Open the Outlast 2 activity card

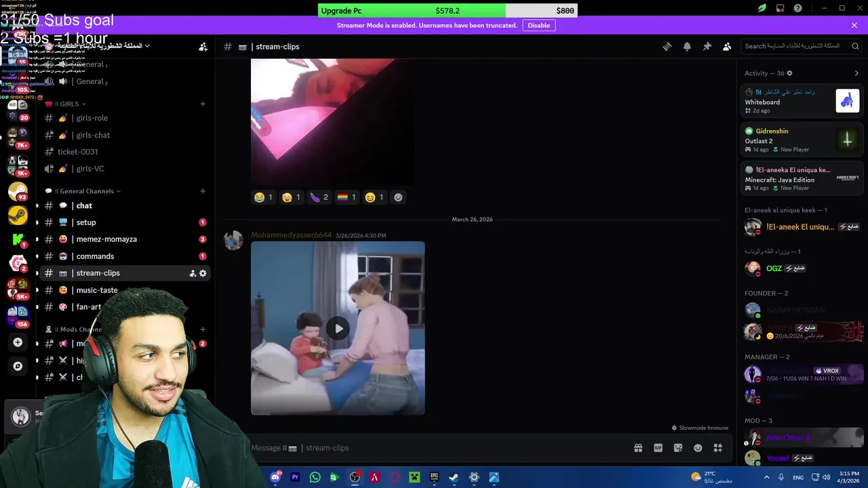pos(802,140)
